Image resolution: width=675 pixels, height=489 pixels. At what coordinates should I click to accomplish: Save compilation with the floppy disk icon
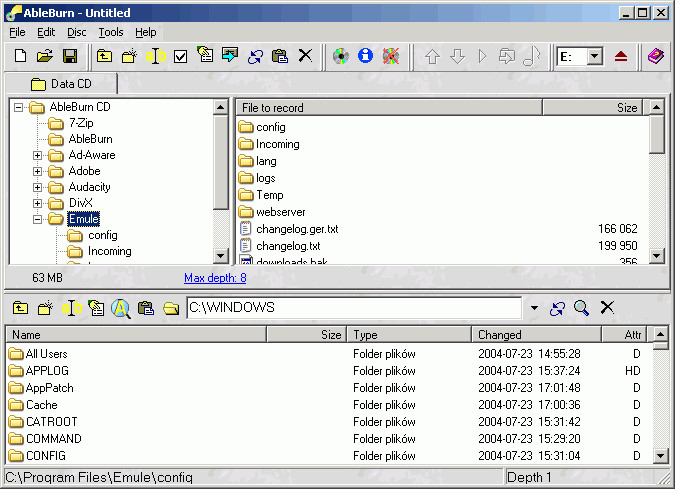(x=70, y=56)
